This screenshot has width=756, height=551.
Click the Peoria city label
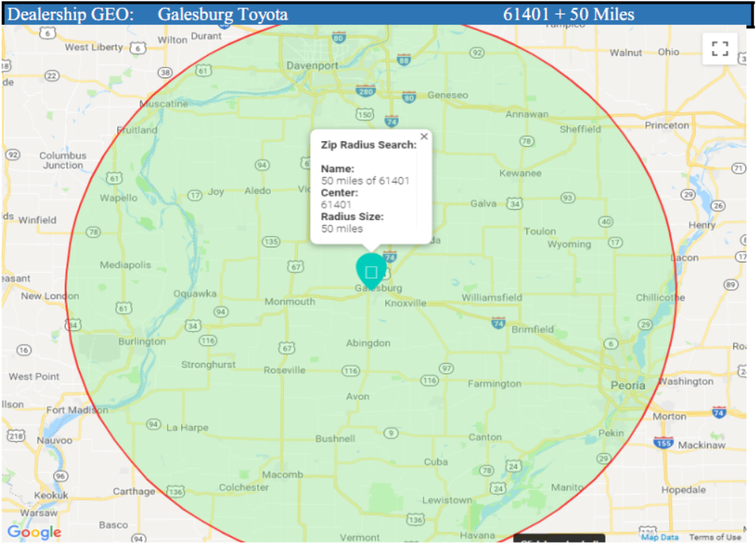pyautogui.click(x=628, y=386)
